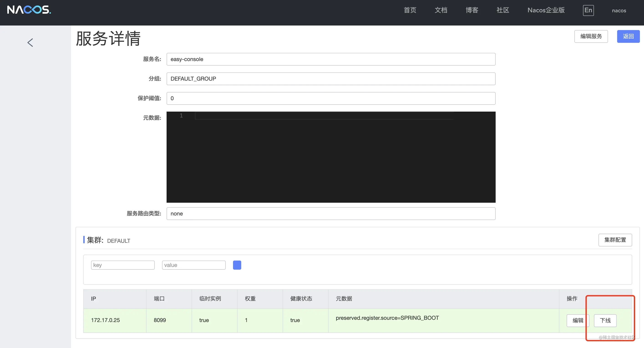Click 编辑服务 button
Screen dimensions: 644x348
591,36
